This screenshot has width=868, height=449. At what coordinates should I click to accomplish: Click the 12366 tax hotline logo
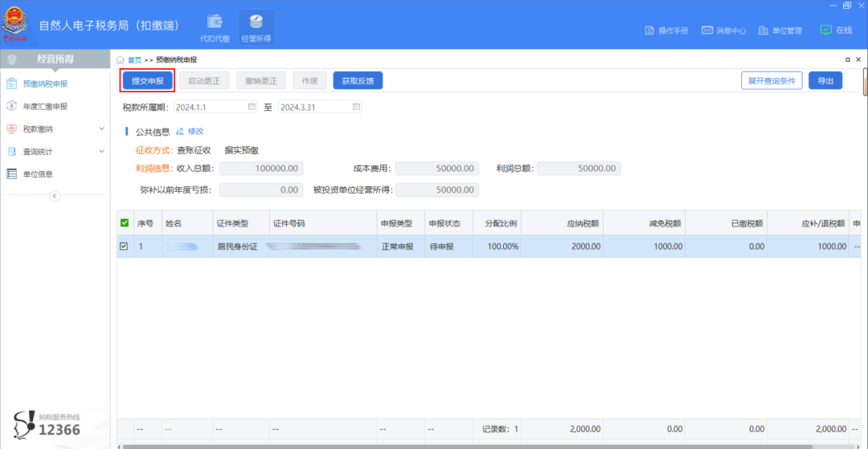pos(47,424)
